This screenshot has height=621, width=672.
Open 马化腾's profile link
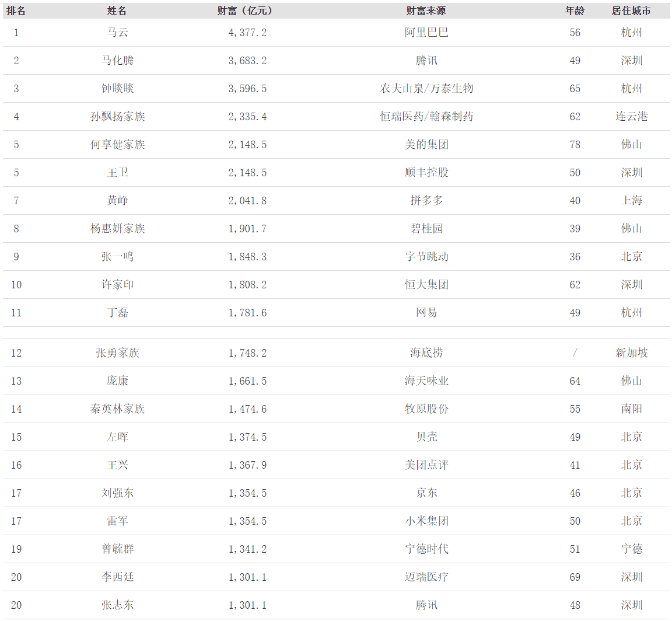pyautogui.click(x=117, y=60)
